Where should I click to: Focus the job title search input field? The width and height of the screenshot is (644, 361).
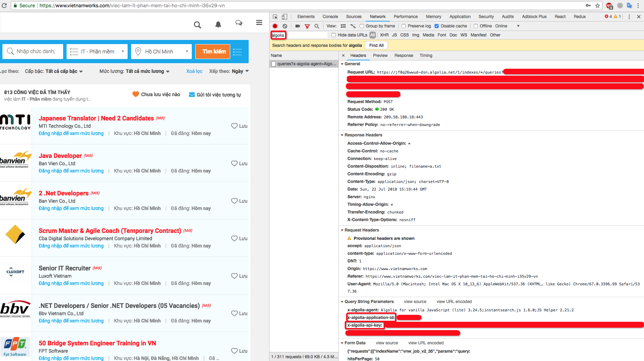(x=33, y=52)
